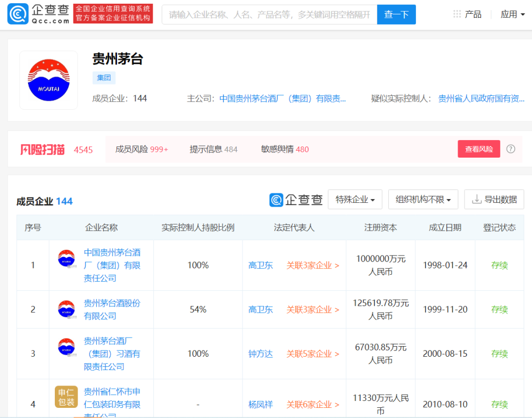The height and width of the screenshot is (418, 532).
Task: Click the 风险扫描 heading
Action: [x=43, y=150]
